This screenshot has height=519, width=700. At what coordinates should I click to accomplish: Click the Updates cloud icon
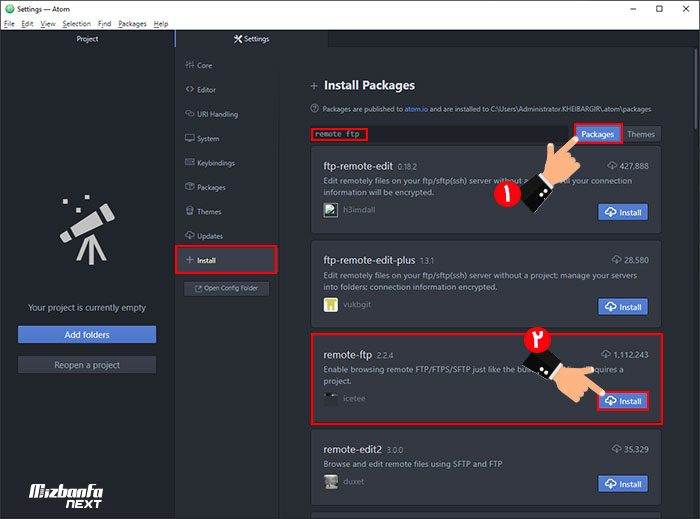coord(190,235)
